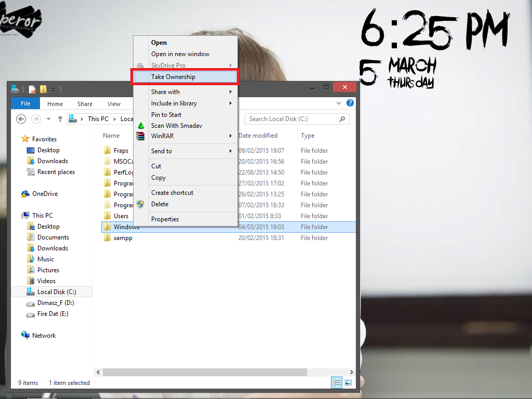This screenshot has height=399, width=532.
Task: Expand the Share with submenu
Action: [185, 91]
